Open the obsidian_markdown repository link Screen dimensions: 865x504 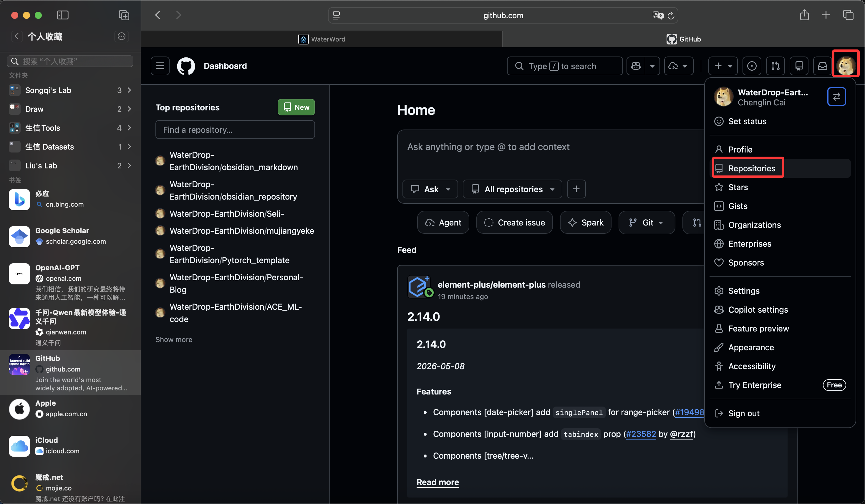click(234, 161)
